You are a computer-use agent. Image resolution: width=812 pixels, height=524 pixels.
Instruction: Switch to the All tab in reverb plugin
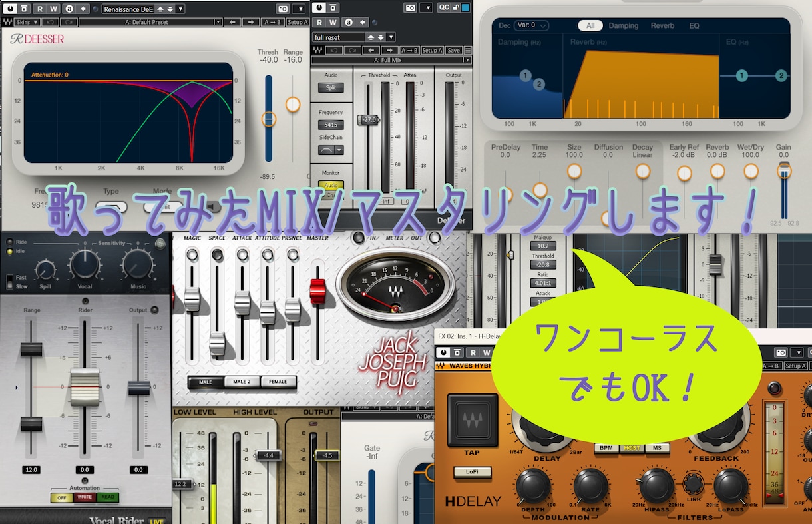coord(590,25)
